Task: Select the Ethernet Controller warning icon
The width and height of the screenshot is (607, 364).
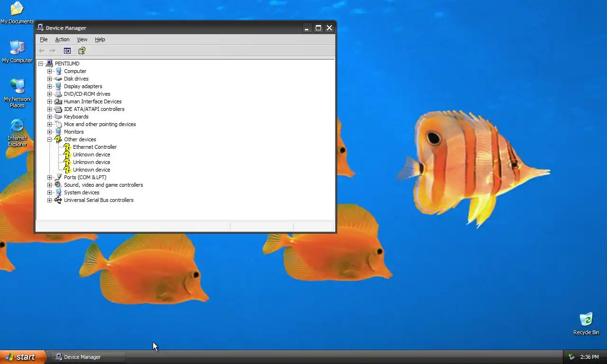Action: tap(67, 147)
